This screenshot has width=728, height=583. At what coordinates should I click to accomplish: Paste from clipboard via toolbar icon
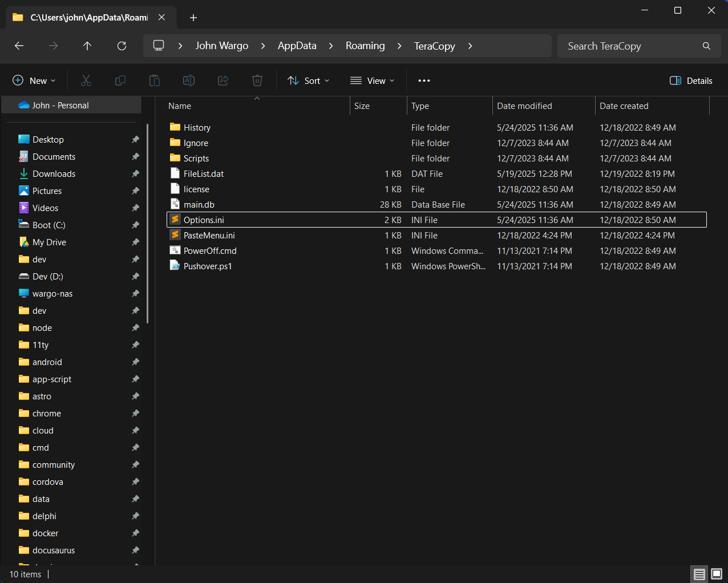(155, 80)
